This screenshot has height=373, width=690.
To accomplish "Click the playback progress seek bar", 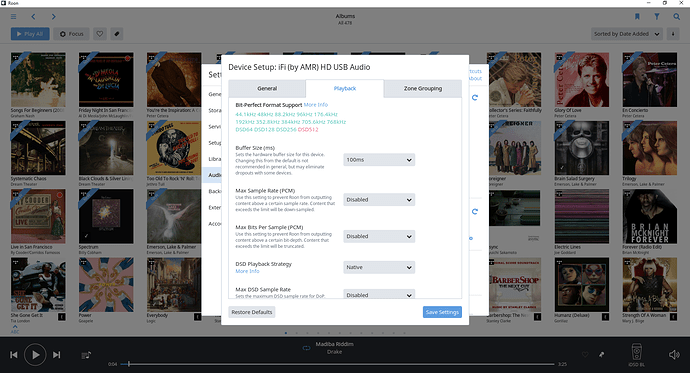I will (x=338, y=364).
